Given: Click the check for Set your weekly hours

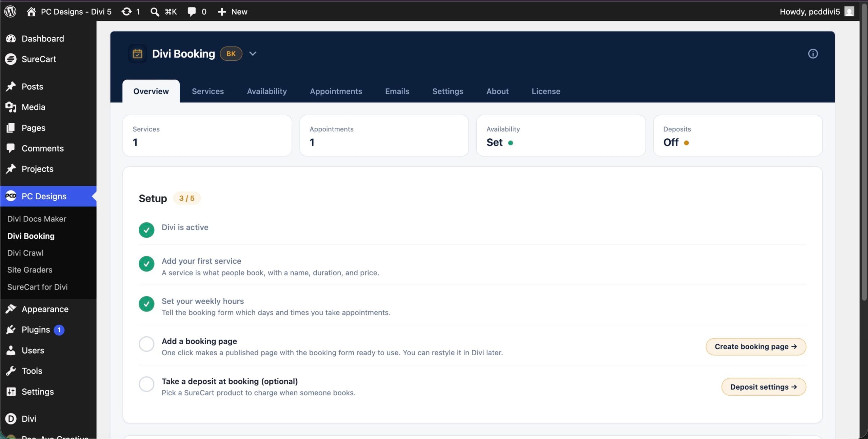Looking at the screenshot, I should (146, 304).
